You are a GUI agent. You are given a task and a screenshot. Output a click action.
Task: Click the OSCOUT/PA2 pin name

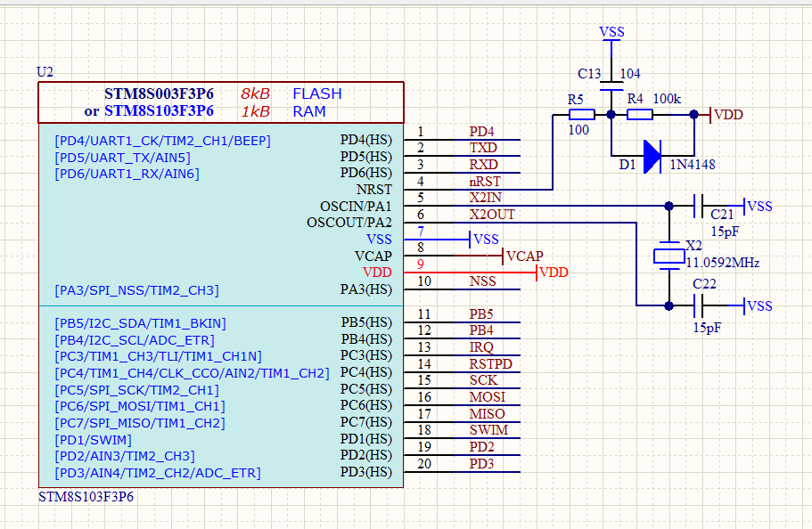pyautogui.click(x=349, y=223)
